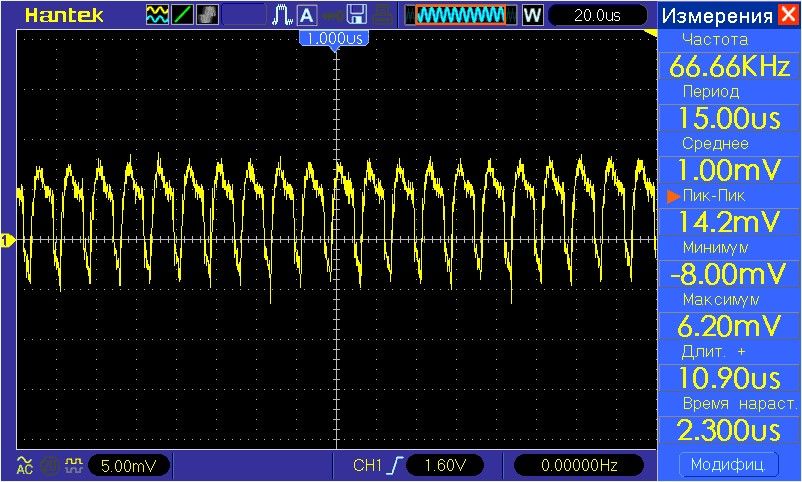Click the 'W' window icon
802x482 pixels.
(x=532, y=15)
